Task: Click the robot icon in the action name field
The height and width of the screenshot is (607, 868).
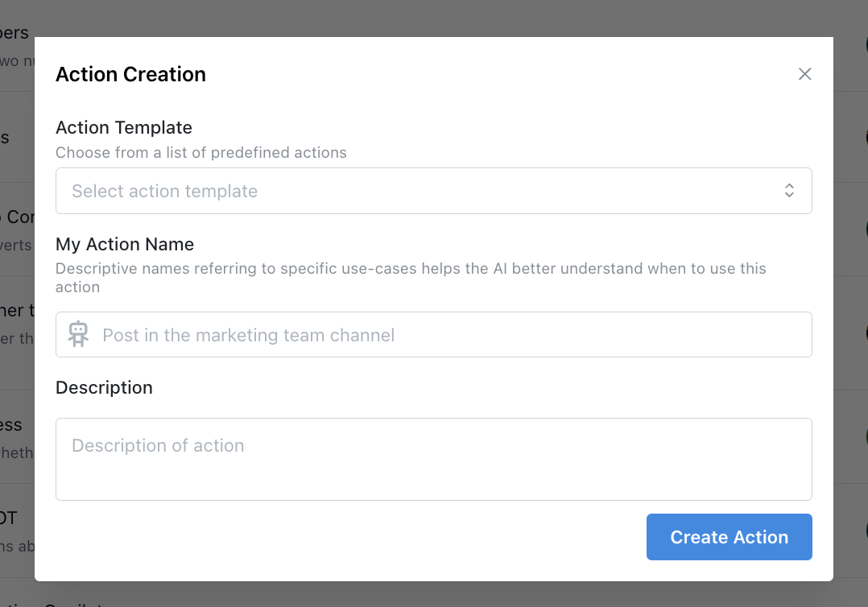Action: 78,334
